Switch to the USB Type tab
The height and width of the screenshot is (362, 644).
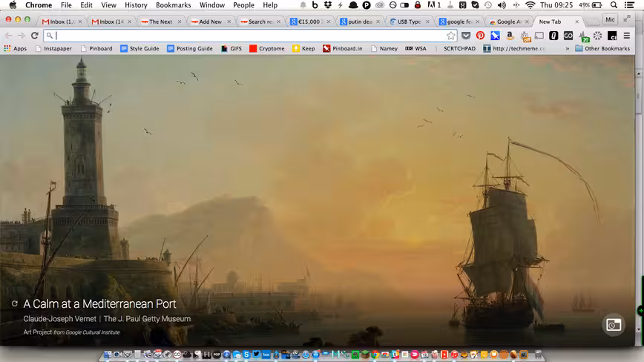[408, 22]
